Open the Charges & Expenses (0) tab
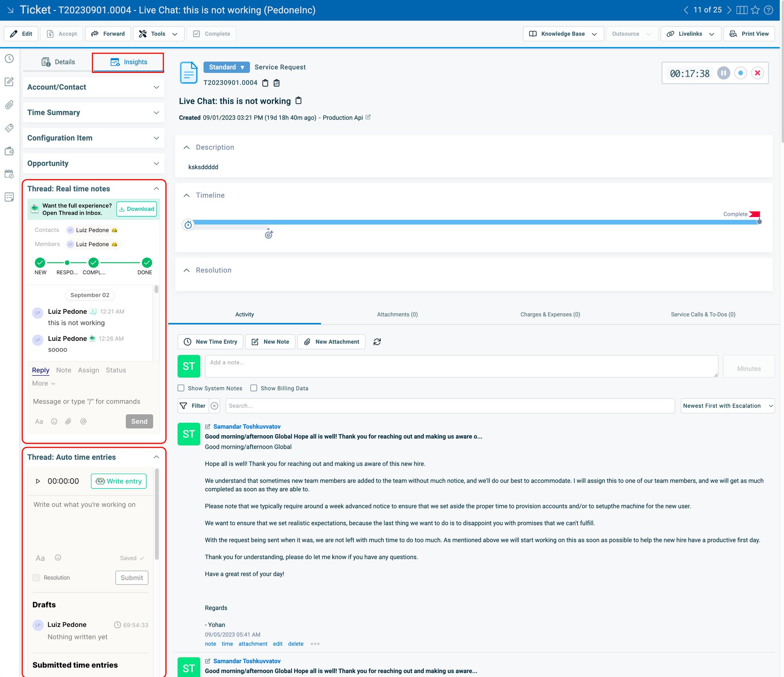784x677 pixels. [x=550, y=314]
